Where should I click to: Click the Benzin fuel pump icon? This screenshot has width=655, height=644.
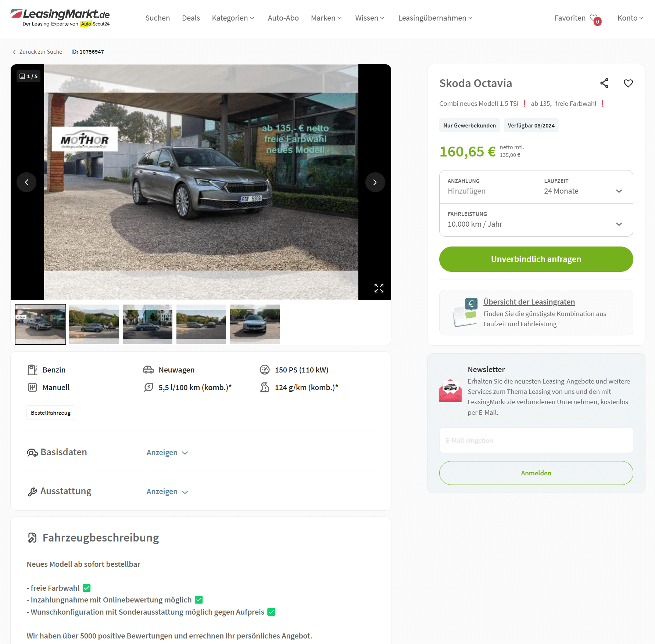click(32, 370)
